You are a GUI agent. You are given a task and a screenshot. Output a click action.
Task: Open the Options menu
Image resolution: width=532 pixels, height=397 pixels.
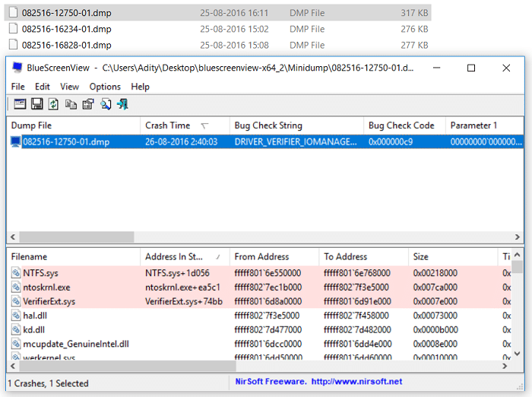pos(105,87)
